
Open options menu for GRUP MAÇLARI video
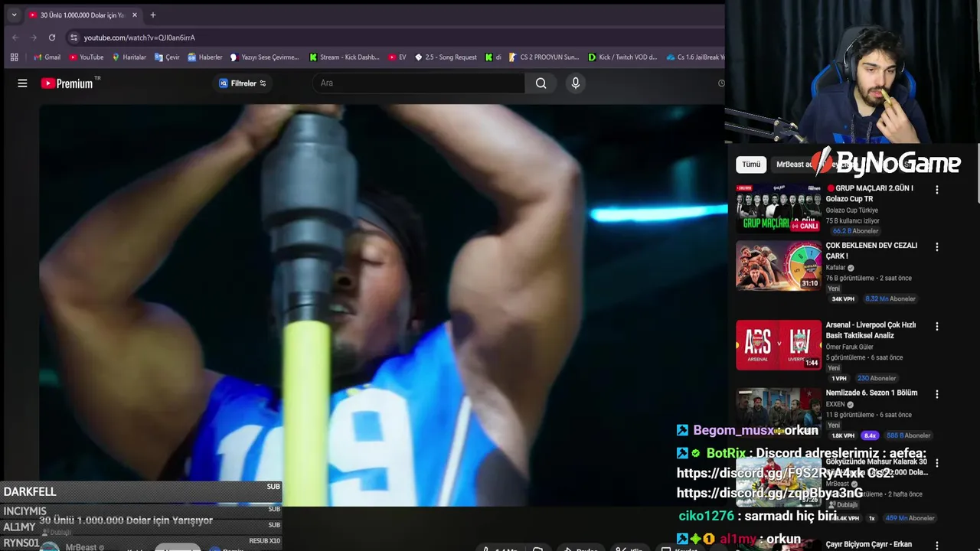pyautogui.click(x=936, y=189)
